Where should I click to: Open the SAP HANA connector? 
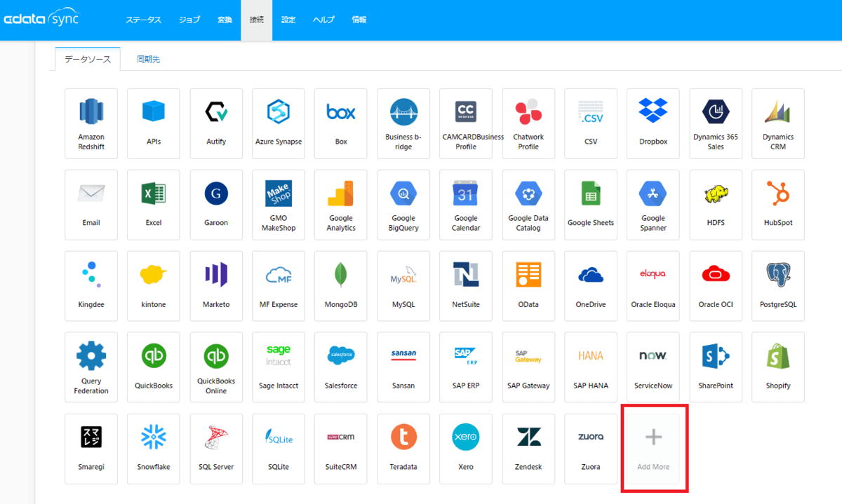click(x=591, y=367)
